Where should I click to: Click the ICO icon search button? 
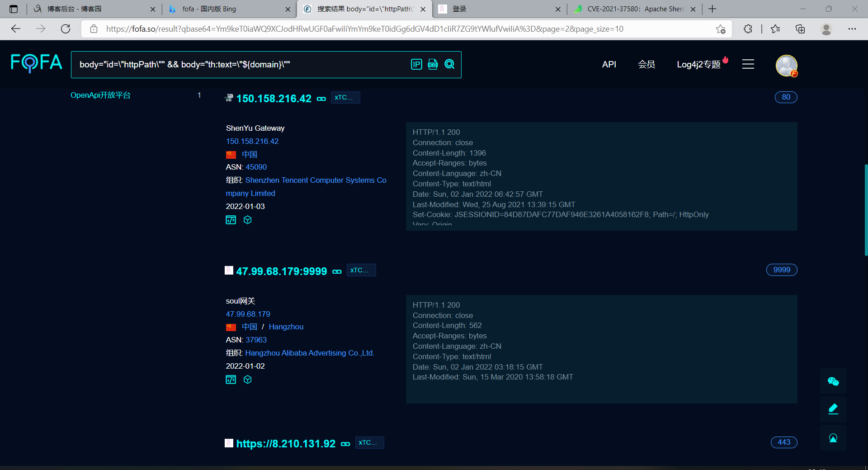[x=433, y=64]
